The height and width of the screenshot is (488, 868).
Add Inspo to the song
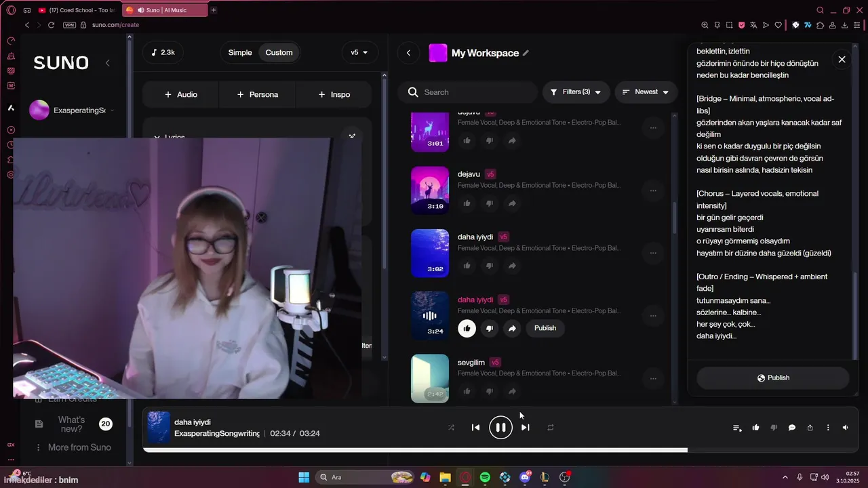(x=334, y=94)
